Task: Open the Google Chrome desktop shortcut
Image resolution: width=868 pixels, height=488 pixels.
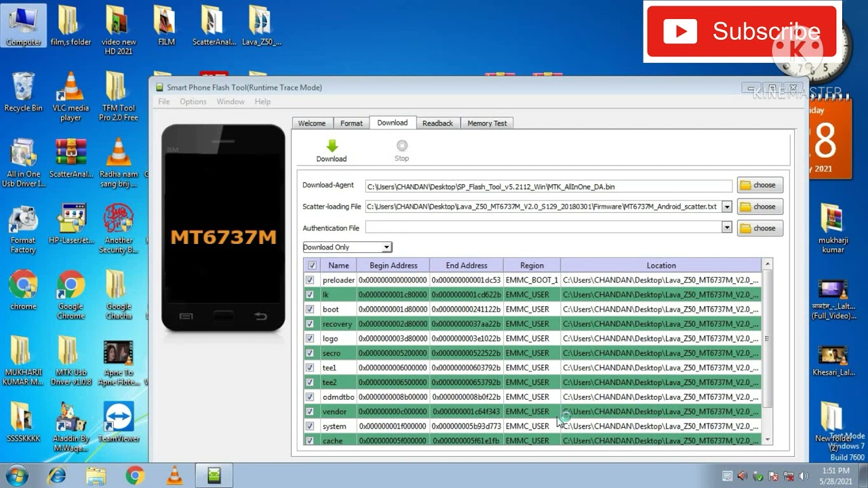Action: [x=71, y=295]
